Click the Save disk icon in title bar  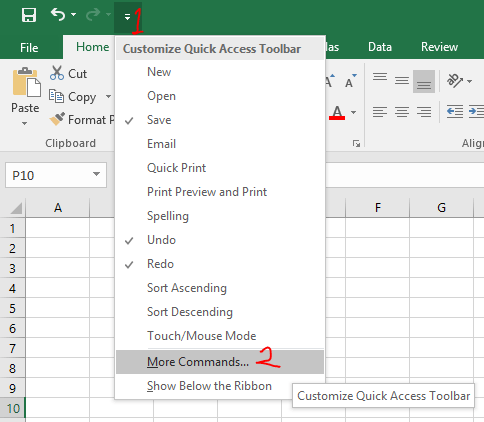(x=29, y=15)
